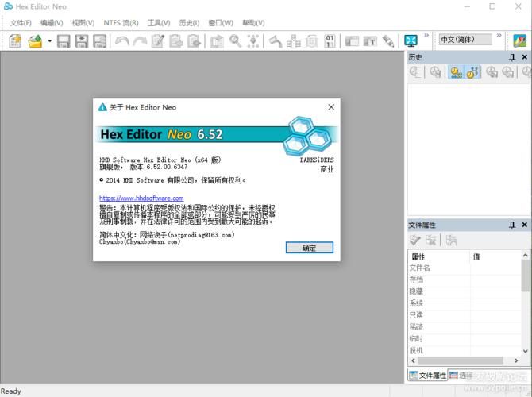The image size is (532, 397).
Task: Click the second 历史 panel clock icon
Action: click(435, 72)
